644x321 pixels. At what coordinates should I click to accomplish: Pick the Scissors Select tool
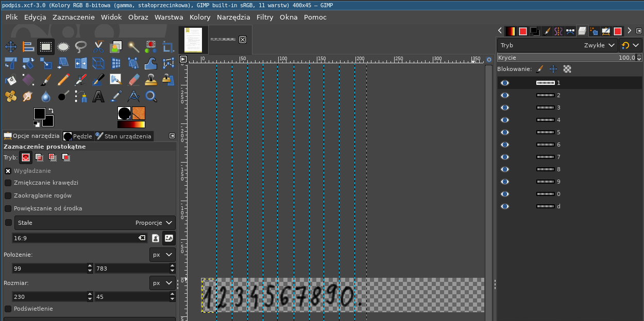click(98, 47)
